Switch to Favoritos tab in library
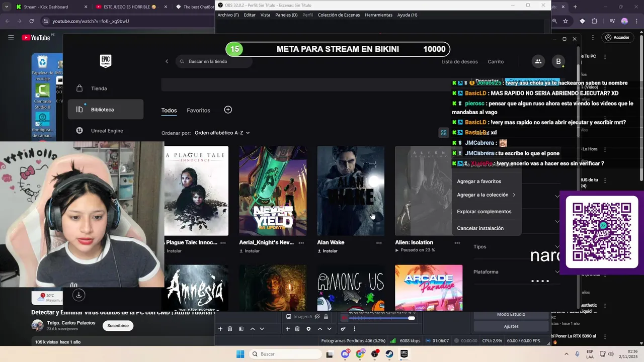The image size is (644, 362). tap(198, 110)
